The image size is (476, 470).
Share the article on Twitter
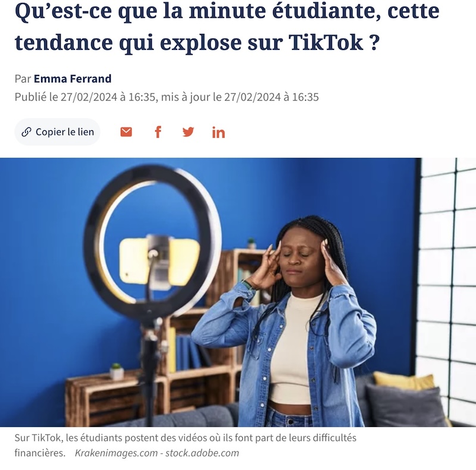click(x=188, y=132)
